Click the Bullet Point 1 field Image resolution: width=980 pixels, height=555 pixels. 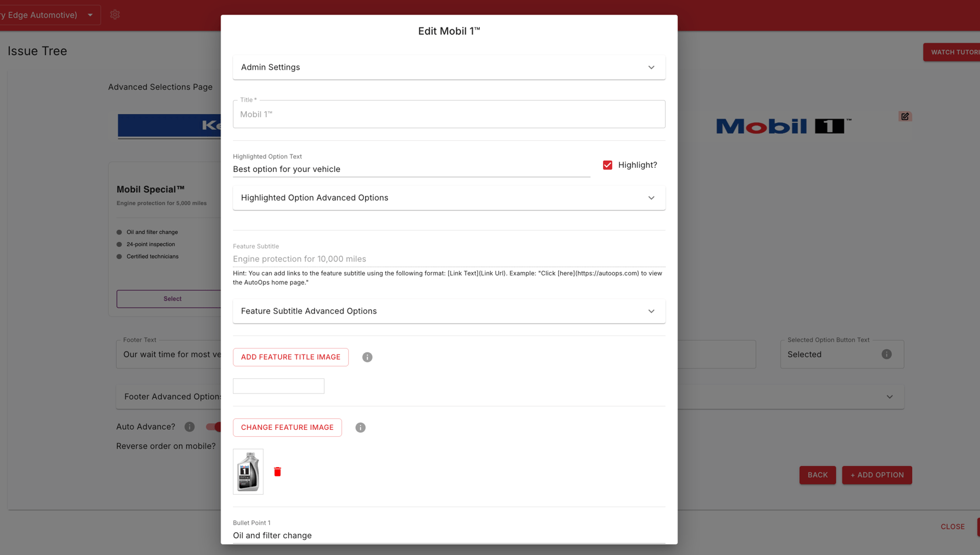[x=449, y=535]
